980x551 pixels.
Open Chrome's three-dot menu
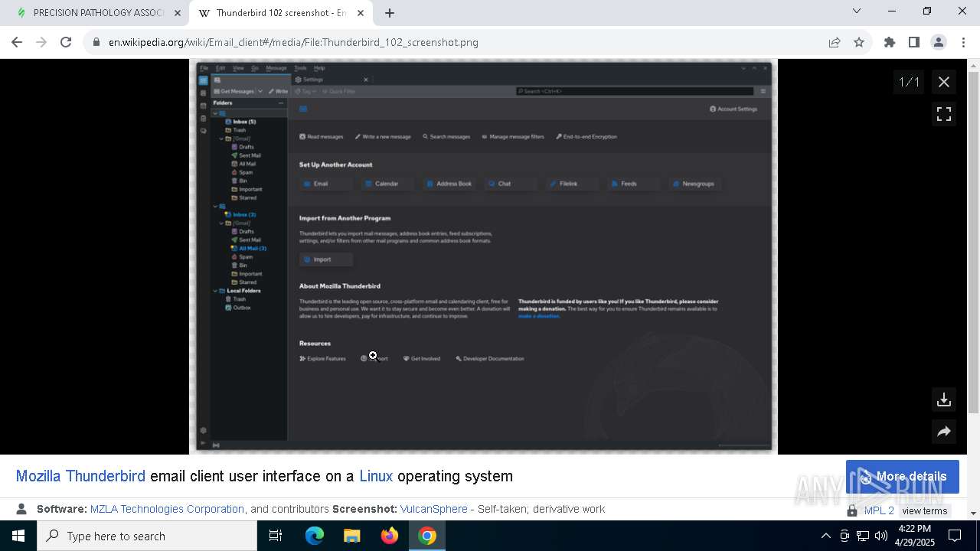pyautogui.click(x=963, y=42)
